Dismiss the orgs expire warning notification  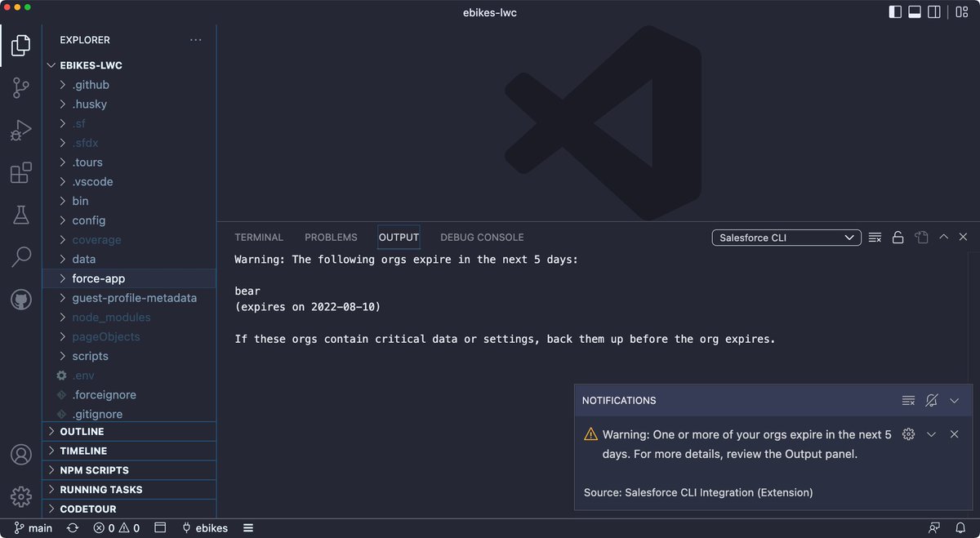pyautogui.click(x=954, y=434)
